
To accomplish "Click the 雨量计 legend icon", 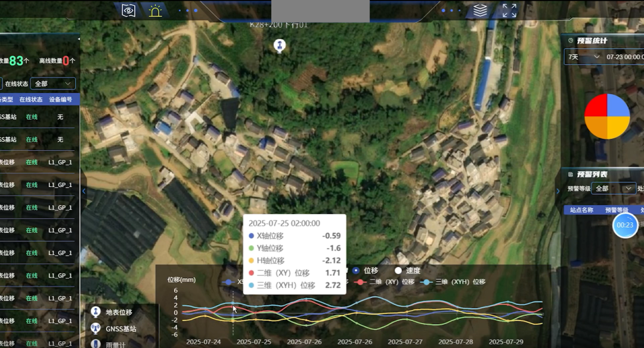I will click(95, 344).
